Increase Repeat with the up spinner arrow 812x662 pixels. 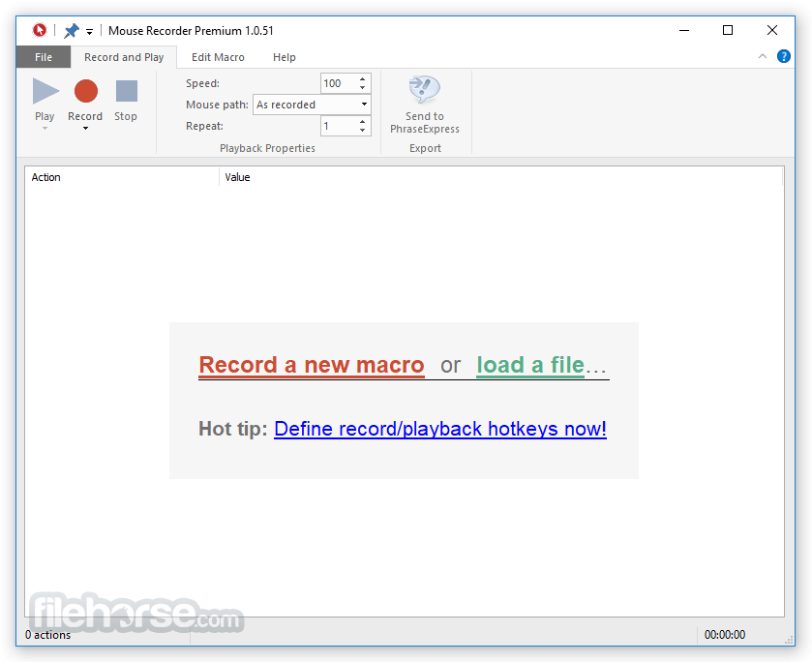363,122
